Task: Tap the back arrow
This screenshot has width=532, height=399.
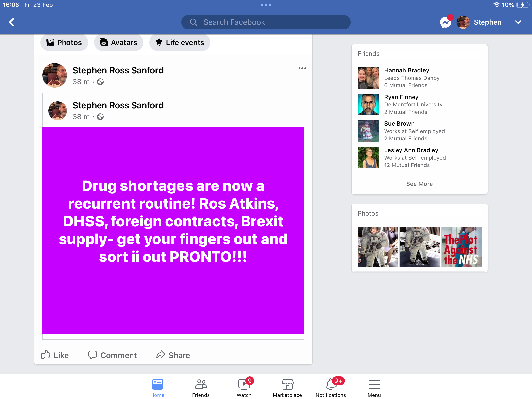Action: (12, 22)
